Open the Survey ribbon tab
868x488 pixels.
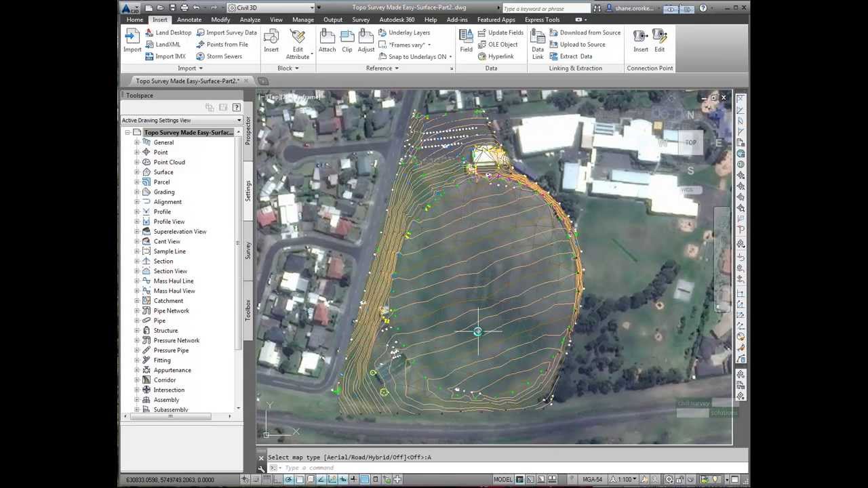coord(361,20)
